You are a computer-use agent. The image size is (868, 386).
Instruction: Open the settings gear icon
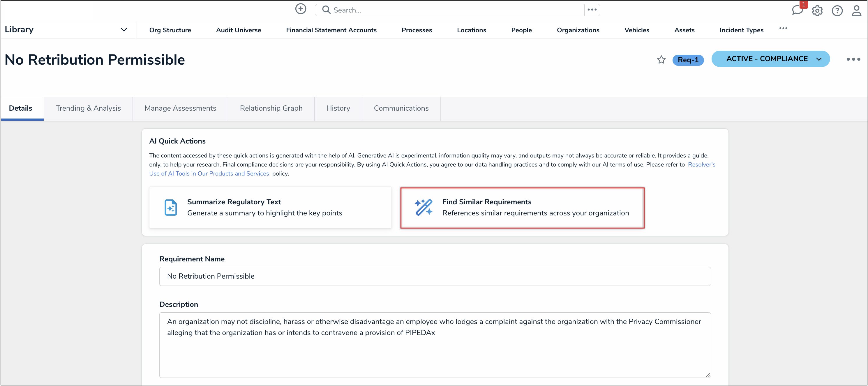817,11
